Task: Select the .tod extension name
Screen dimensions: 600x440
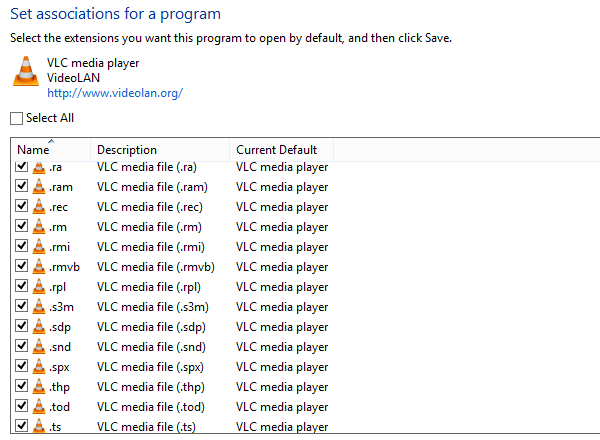Action: 59,407
